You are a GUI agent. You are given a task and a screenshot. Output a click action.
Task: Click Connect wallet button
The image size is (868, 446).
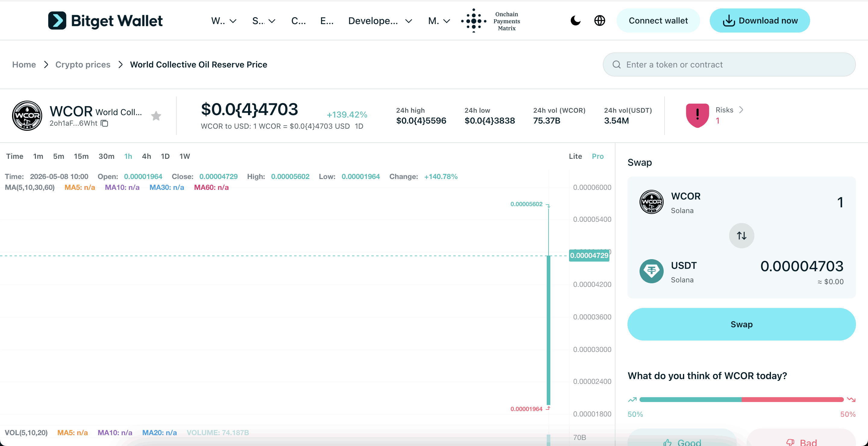(658, 20)
